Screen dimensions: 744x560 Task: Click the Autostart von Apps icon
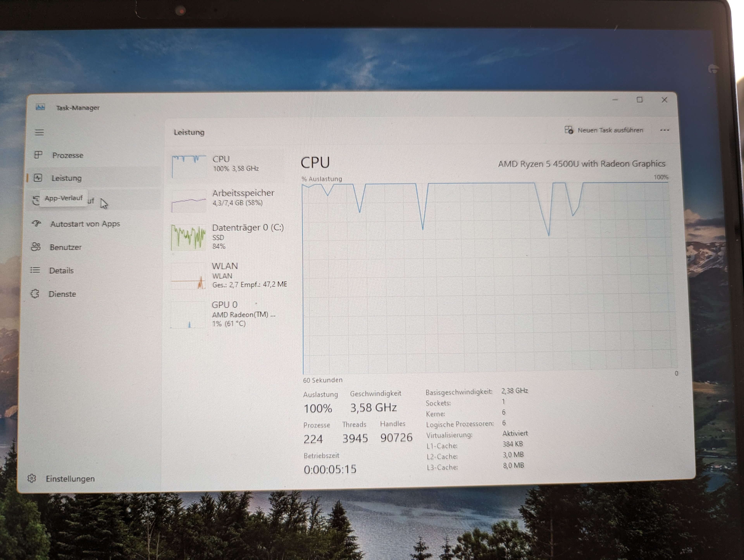pyautogui.click(x=37, y=223)
